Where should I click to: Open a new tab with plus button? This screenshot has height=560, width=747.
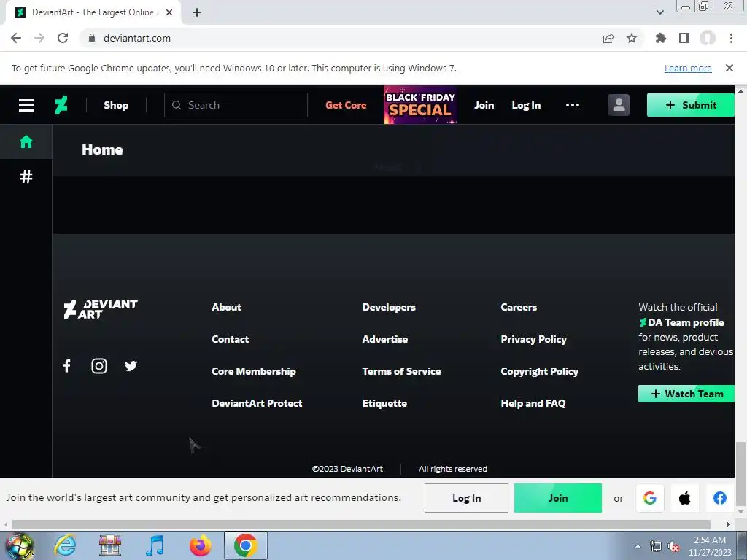(x=197, y=12)
